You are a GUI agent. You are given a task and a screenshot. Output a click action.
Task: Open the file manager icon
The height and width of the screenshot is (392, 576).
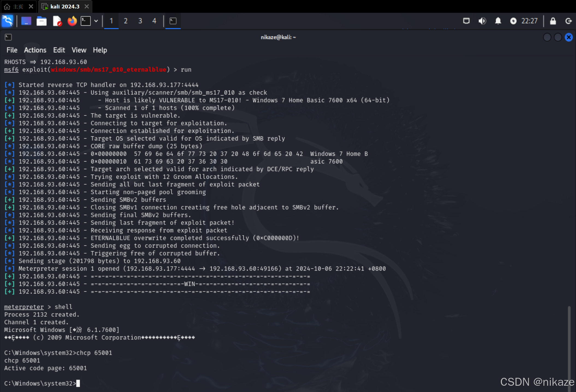coord(42,21)
